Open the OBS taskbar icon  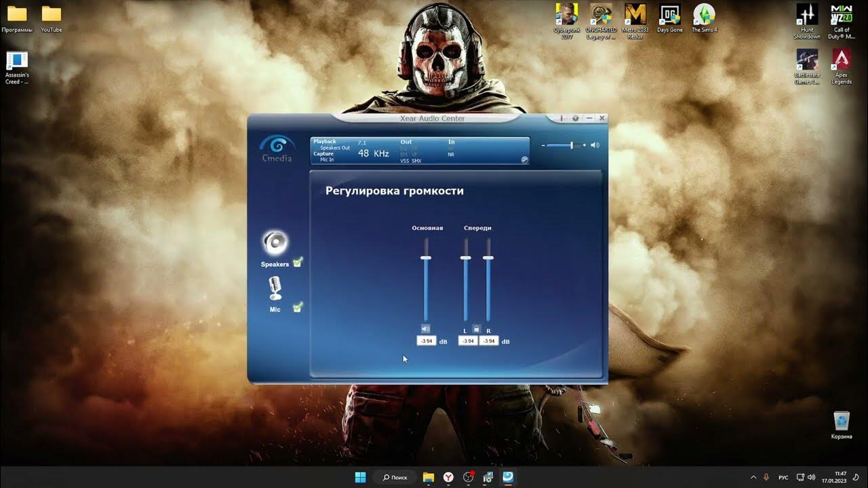[x=468, y=477]
